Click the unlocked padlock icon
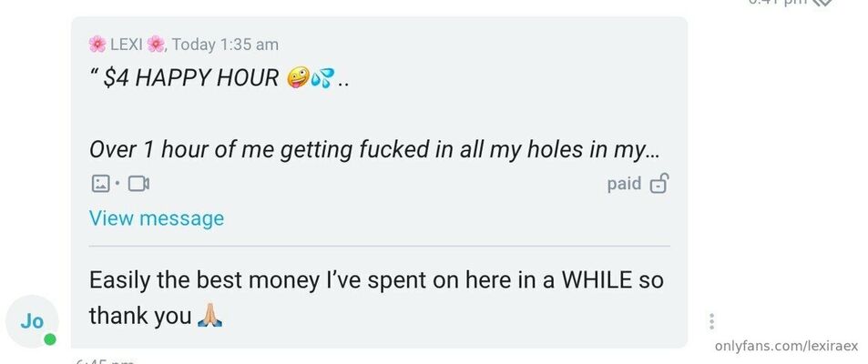The width and height of the screenshot is (868, 364). [659, 184]
